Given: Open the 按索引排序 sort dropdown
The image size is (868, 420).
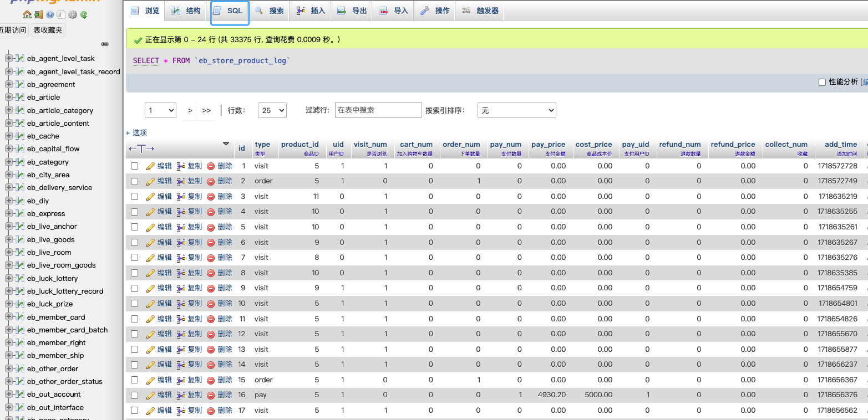Looking at the screenshot, I should click(516, 110).
